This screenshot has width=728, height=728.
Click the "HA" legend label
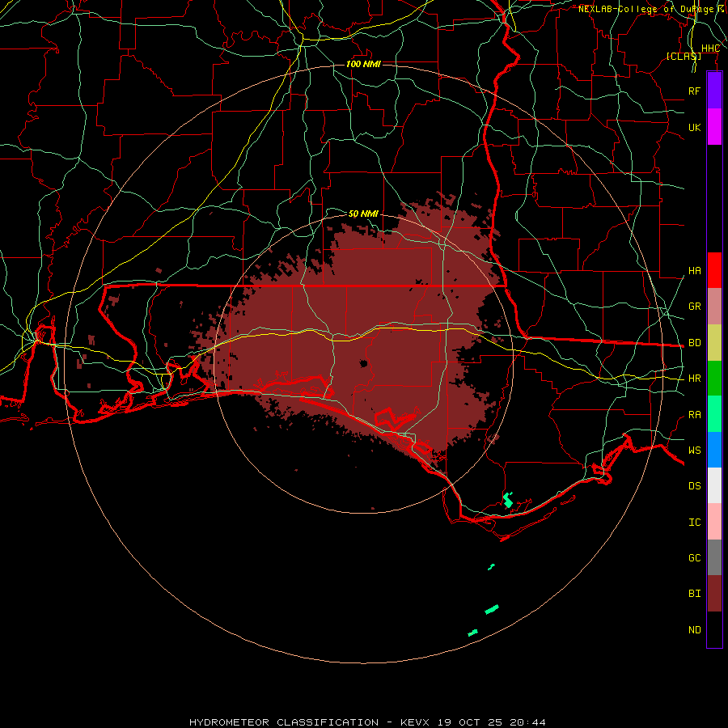click(694, 270)
